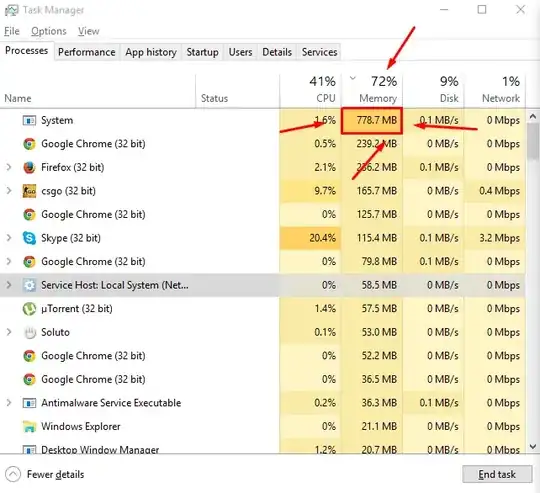Viewport: 540px width, 493px height.
Task: Select the Windows Explorer process name
Action: pyautogui.click(x=81, y=427)
